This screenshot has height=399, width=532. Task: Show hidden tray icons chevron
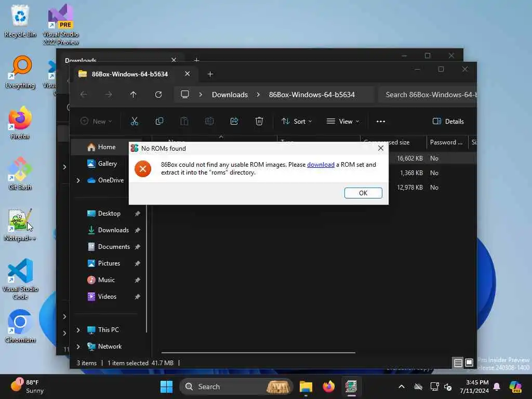(402, 387)
